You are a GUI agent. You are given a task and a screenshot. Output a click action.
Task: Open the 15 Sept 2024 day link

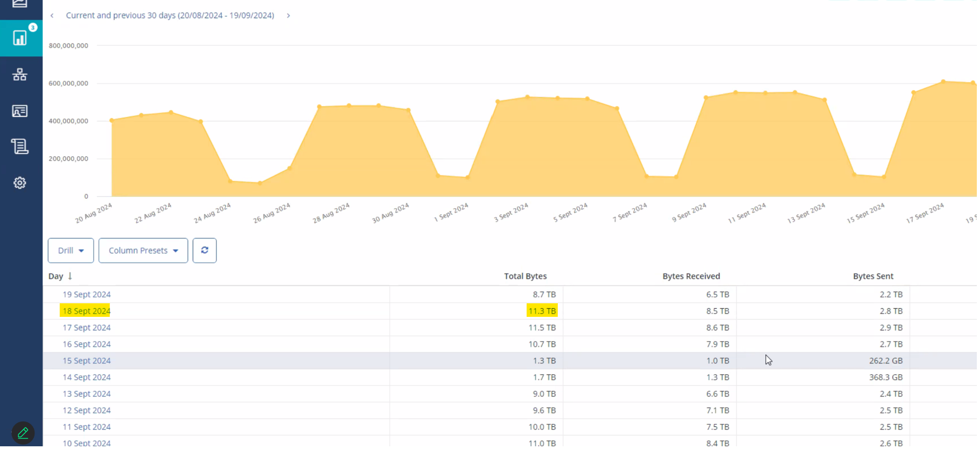pyautogui.click(x=87, y=362)
